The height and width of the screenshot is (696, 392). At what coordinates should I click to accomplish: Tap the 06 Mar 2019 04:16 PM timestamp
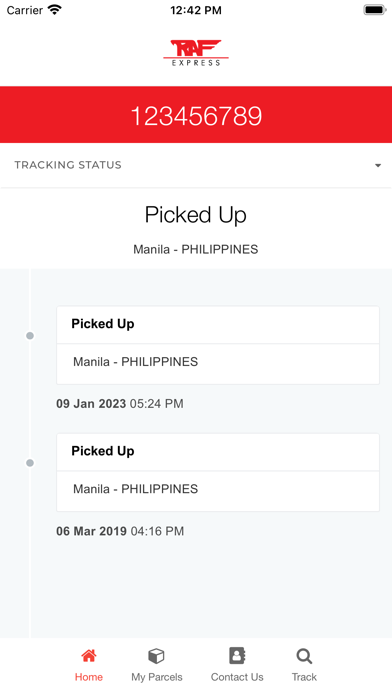coord(120,531)
